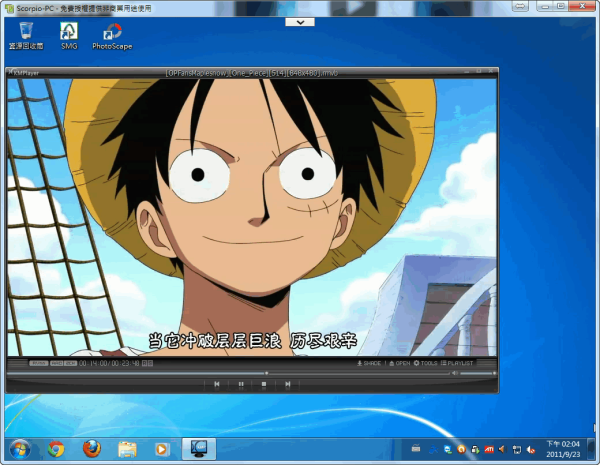
Task: Skip to next track in KMPlayer
Action: click(287, 384)
